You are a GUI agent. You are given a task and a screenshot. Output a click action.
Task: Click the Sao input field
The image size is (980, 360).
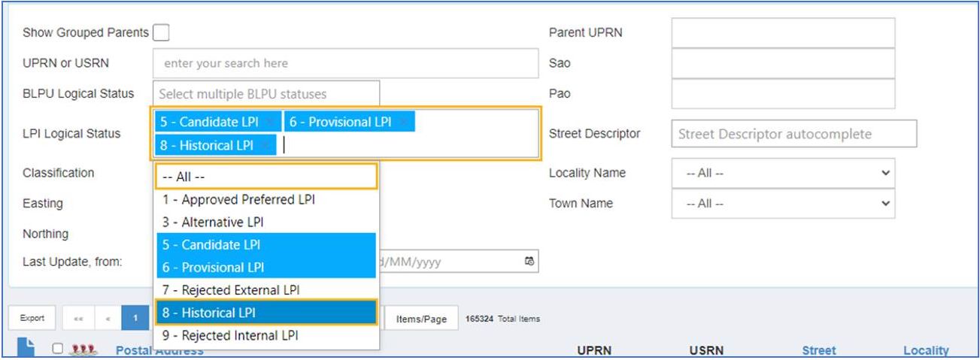[x=783, y=63]
